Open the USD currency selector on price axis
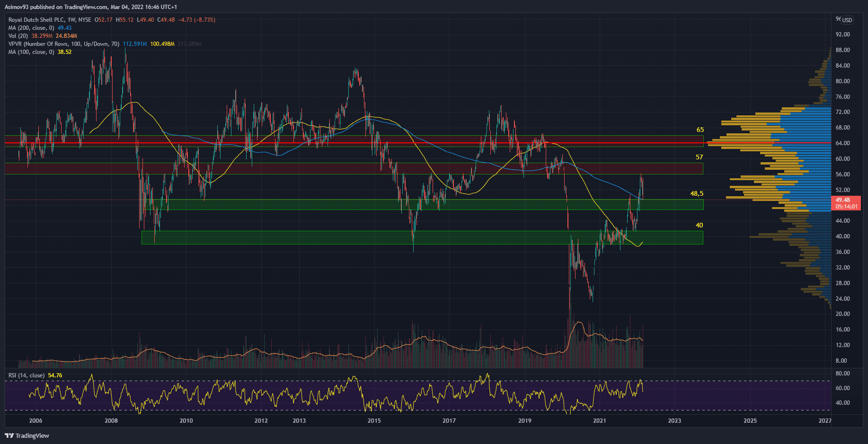The height and width of the screenshot is (444, 868). pos(847,20)
